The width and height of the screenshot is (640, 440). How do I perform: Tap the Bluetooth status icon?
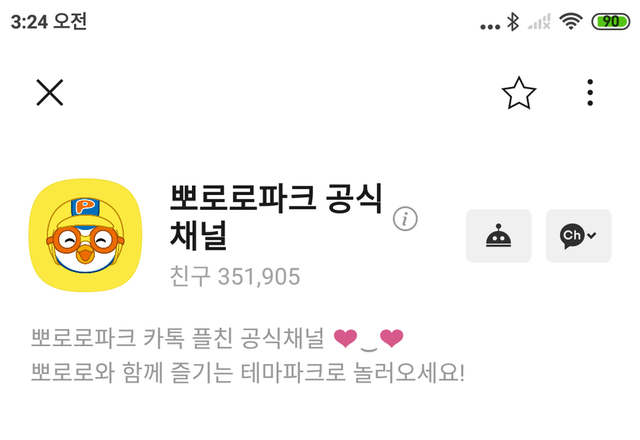coord(513,22)
